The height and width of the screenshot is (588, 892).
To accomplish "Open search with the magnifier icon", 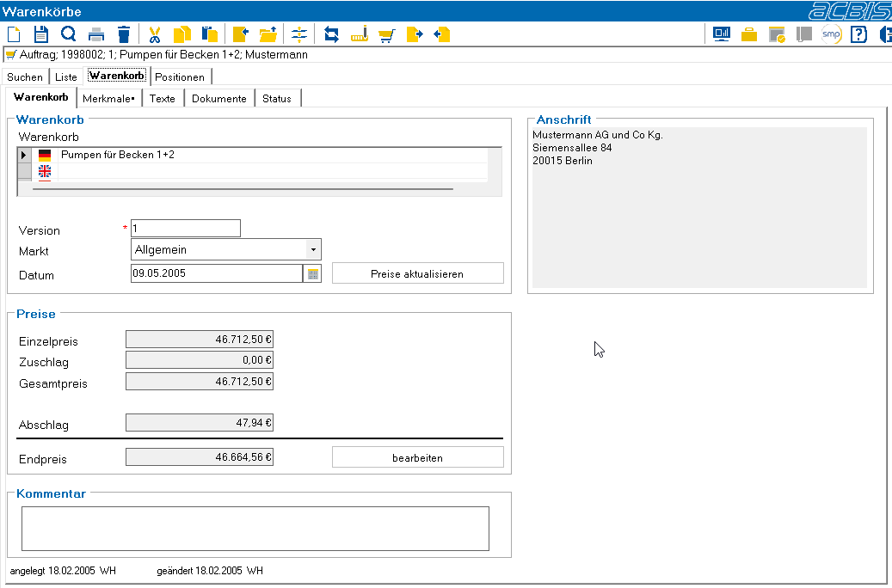I will [x=68, y=34].
